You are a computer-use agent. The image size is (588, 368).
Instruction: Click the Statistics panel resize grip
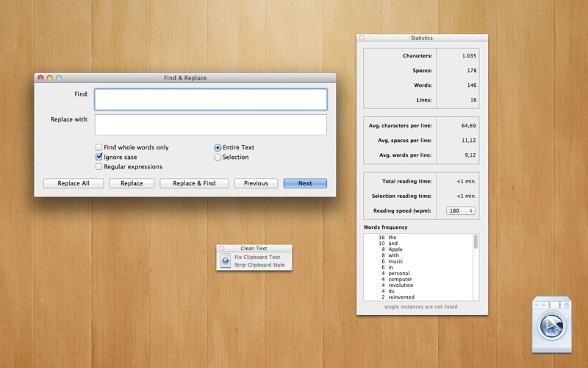click(485, 312)
